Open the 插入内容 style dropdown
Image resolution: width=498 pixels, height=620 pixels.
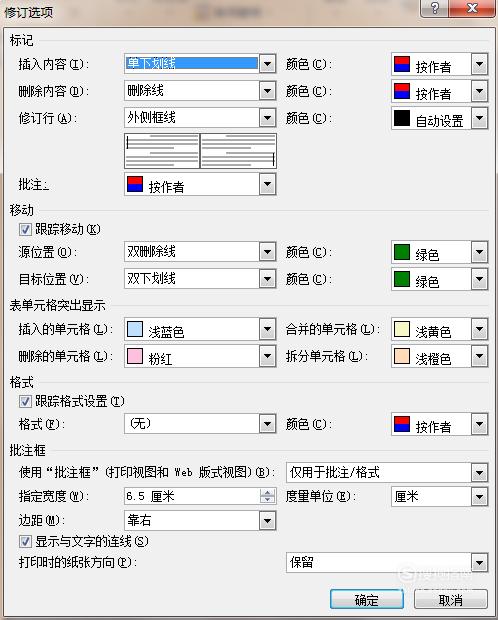[267, 64]
